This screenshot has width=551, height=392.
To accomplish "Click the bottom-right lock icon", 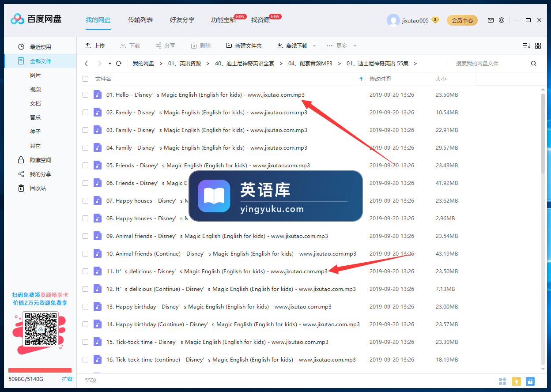I will (531, 381).
